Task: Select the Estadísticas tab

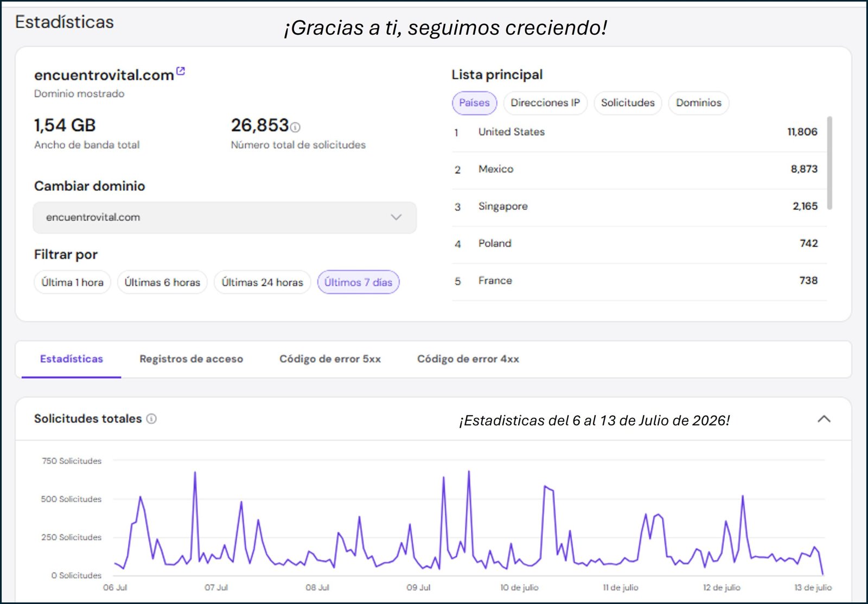Action: point(71,359)
